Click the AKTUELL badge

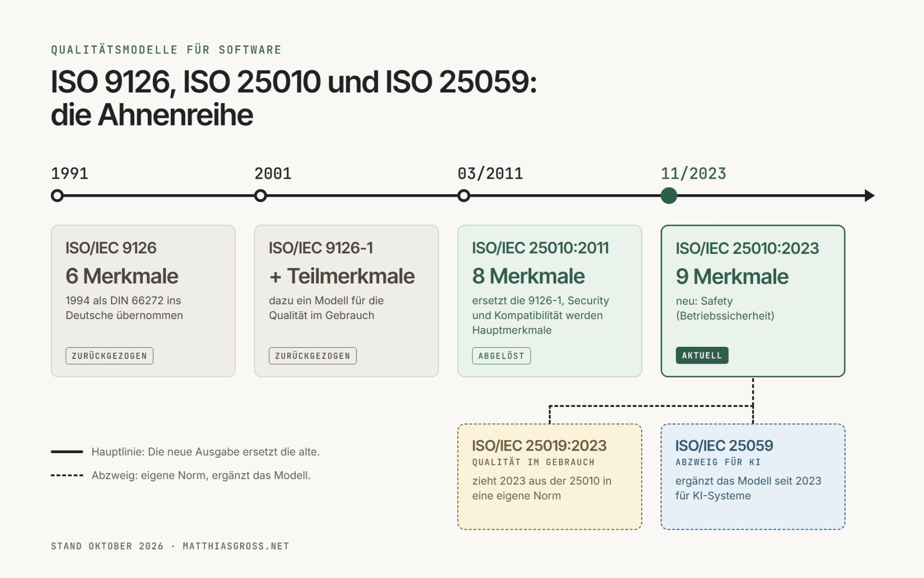[702, 356]
